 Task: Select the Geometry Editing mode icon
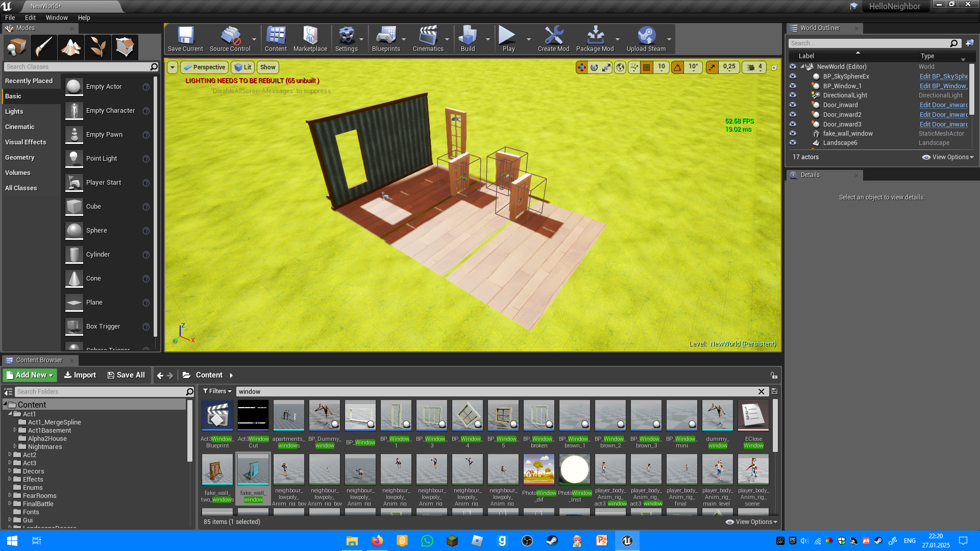click(x=125, y=47)
